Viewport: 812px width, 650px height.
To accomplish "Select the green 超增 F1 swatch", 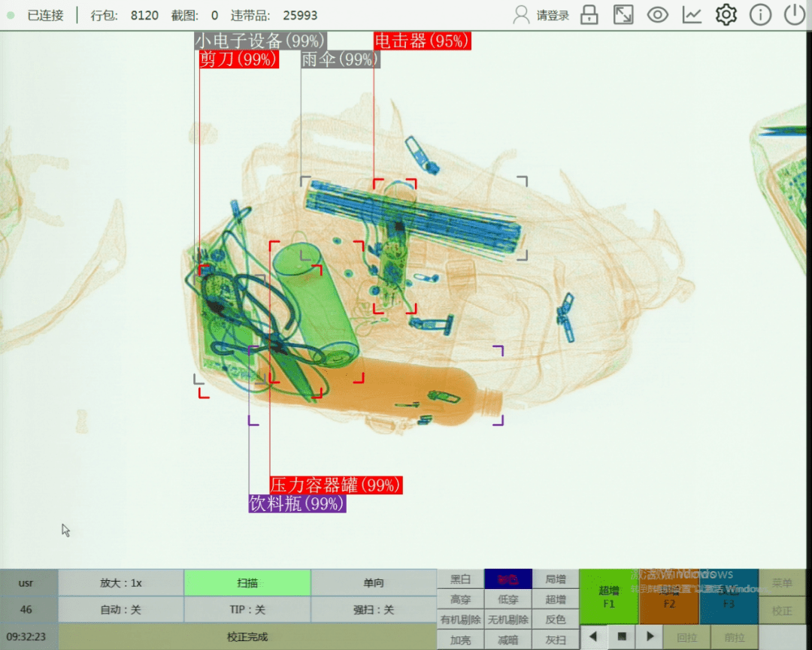I will pos(608,596).
